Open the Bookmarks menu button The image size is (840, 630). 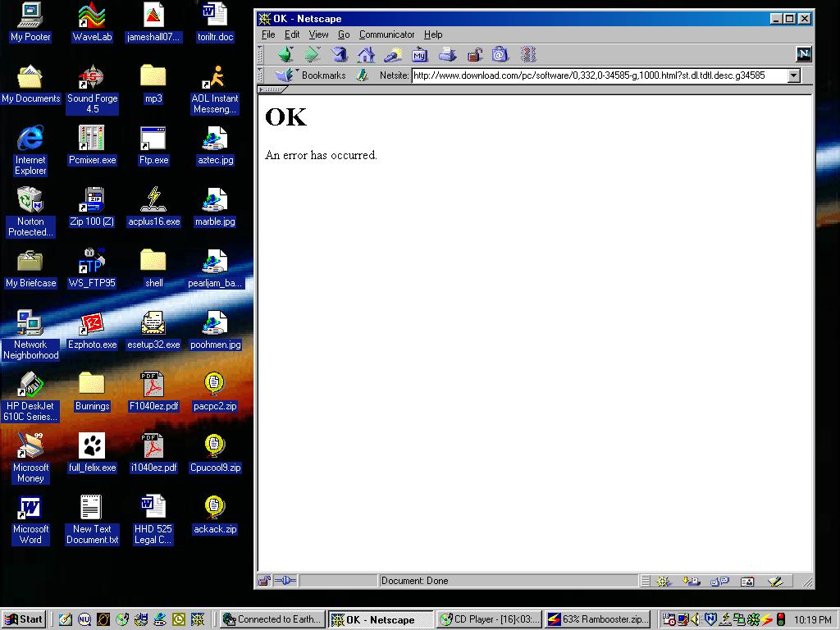pos(311,75)
